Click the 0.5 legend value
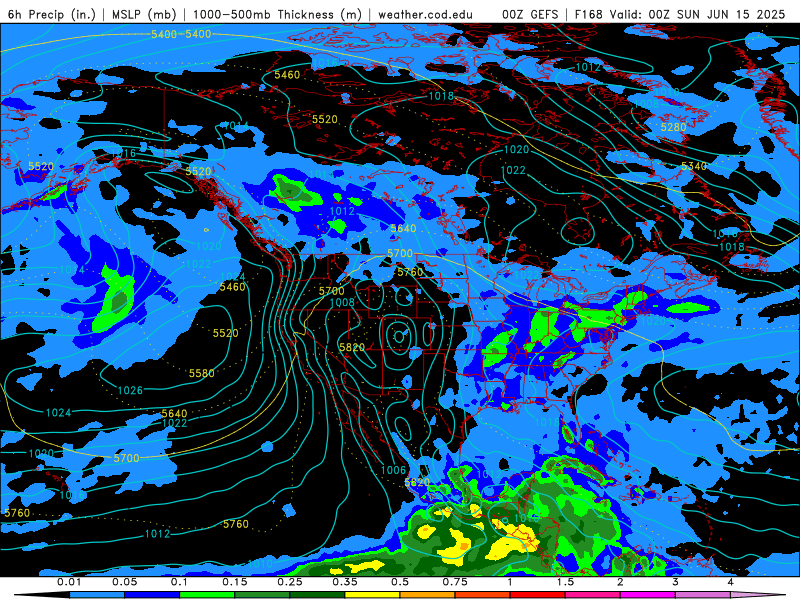800x600 pixels. click(400, 582)
